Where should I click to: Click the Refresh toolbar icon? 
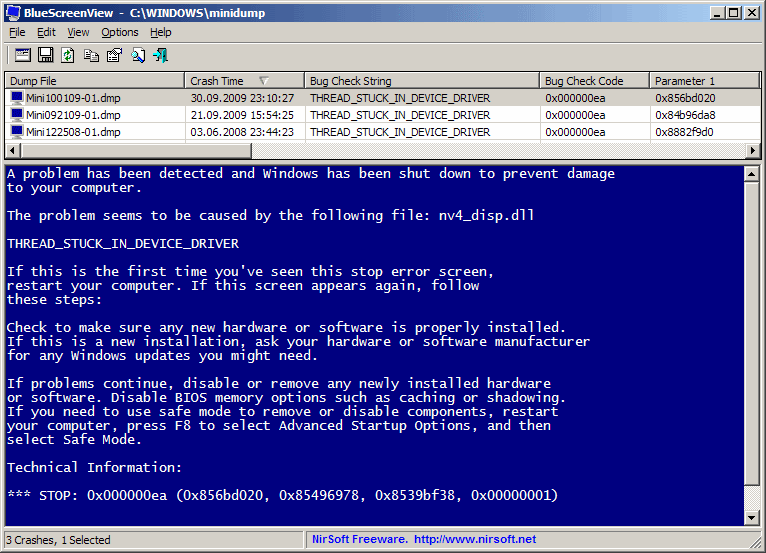click(x=68, y=55)
